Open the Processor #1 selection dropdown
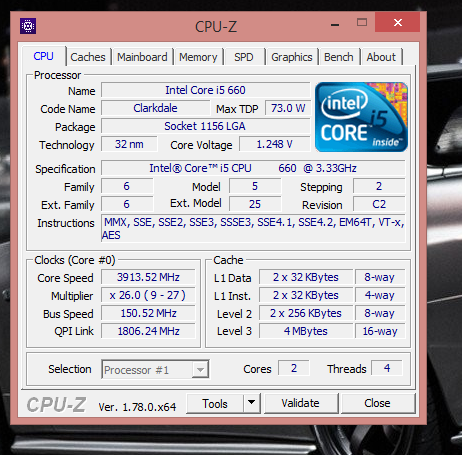This screenshot has height=455, width=462. click(x=155, y=369)
